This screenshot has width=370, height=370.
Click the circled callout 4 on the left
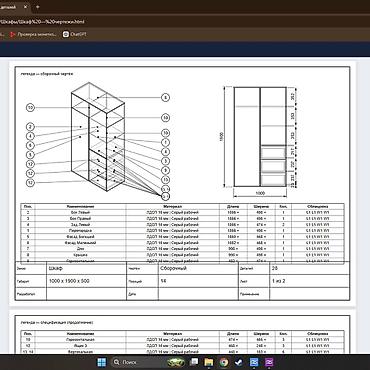point(30,136)
